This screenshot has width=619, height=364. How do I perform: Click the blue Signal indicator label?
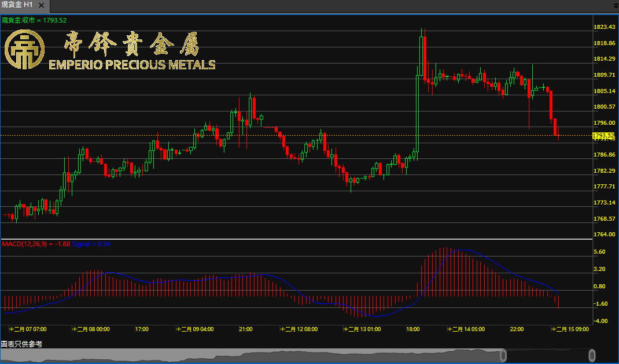83,244
